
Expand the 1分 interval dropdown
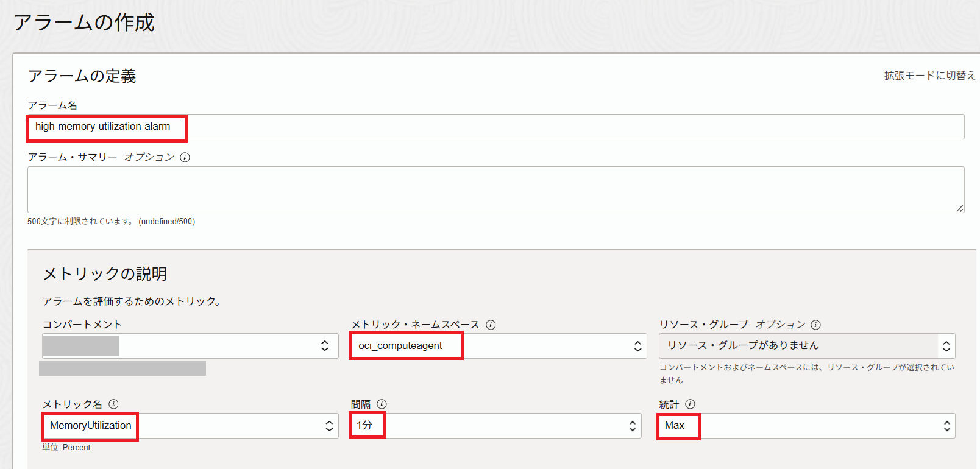495,426
